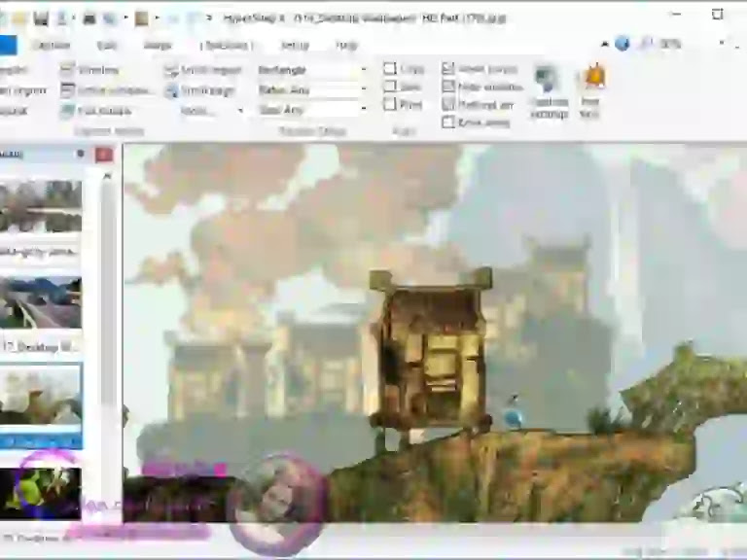Switch to the Capture ribbon tab
747x560 pixels.
(52, 46)
